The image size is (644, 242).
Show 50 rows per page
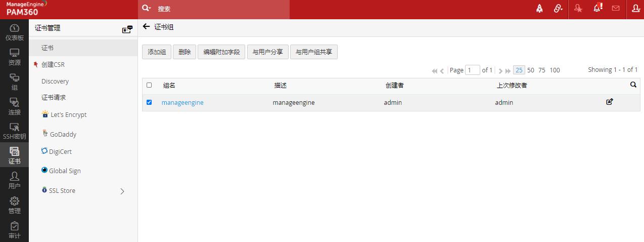pos(531,70)
